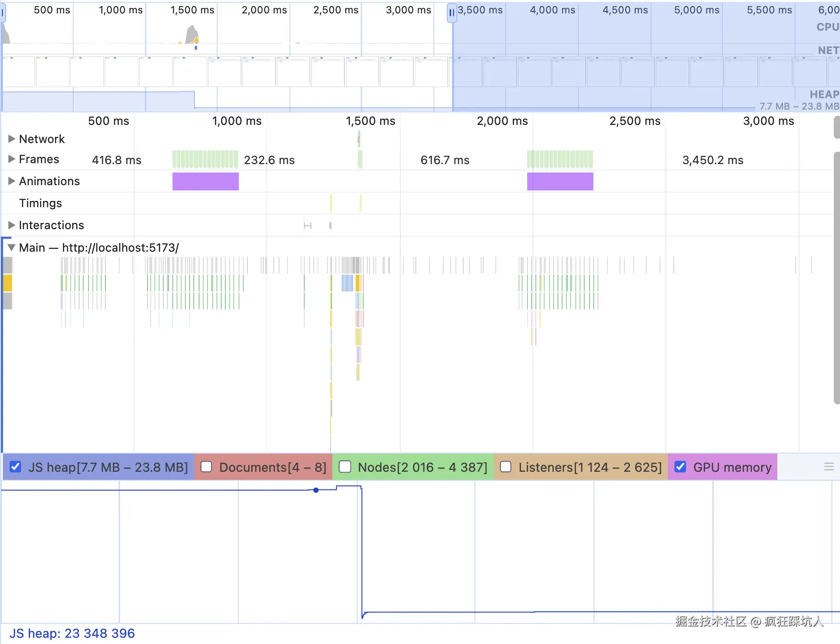The image size is (840, 644).
Task: Grab the right overview selection handle
Action: tap(452, 13)
